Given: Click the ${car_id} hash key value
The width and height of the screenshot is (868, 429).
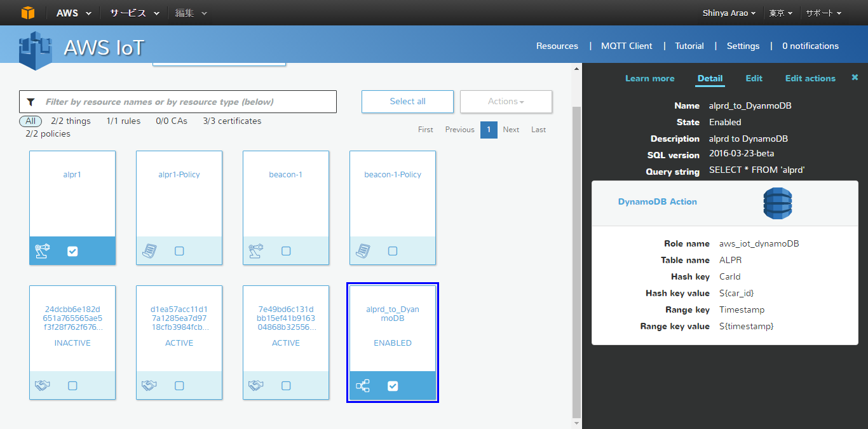Looking at the screenshot, I should pos(736,293).
